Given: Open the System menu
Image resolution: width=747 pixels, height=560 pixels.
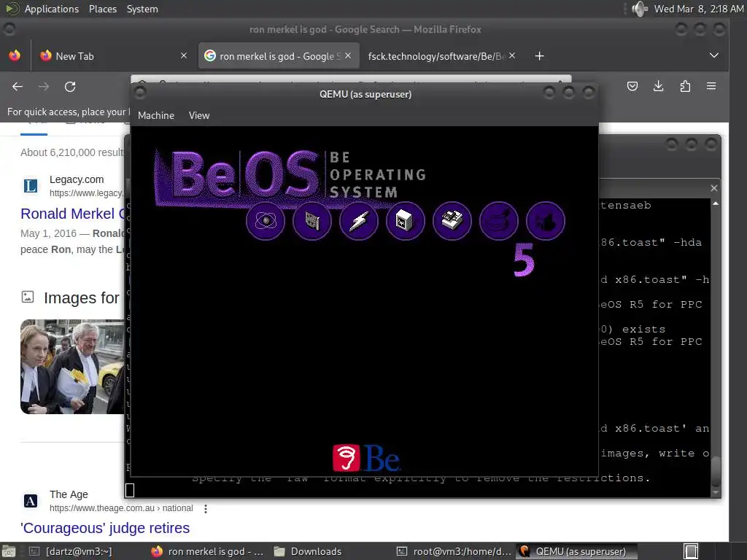Looking at the screenshot, I should [x=142, y=9].
